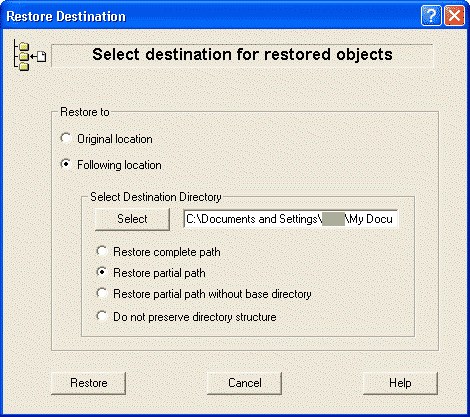Viewport: 470px width, 417px height.
Task: Click the 'Select Destination Directory' group label
Action: pyautogui.click(x=156, y=197)
